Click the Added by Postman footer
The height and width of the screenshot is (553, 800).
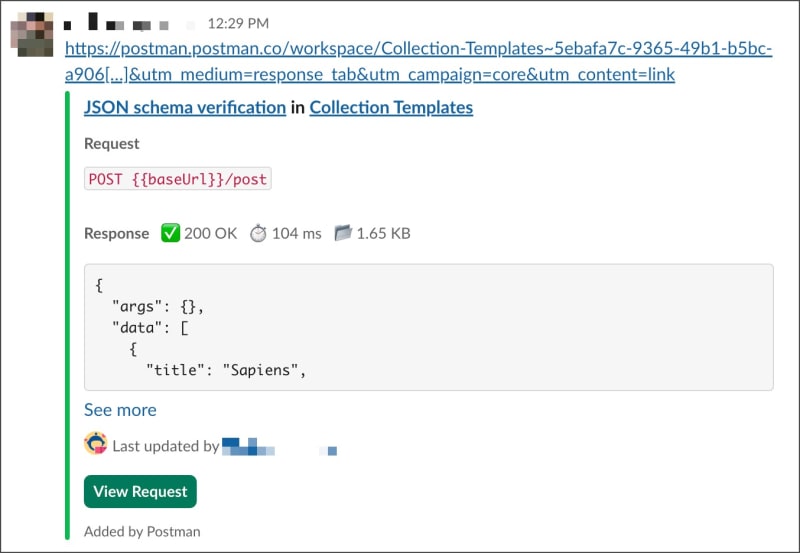(142, 532)
